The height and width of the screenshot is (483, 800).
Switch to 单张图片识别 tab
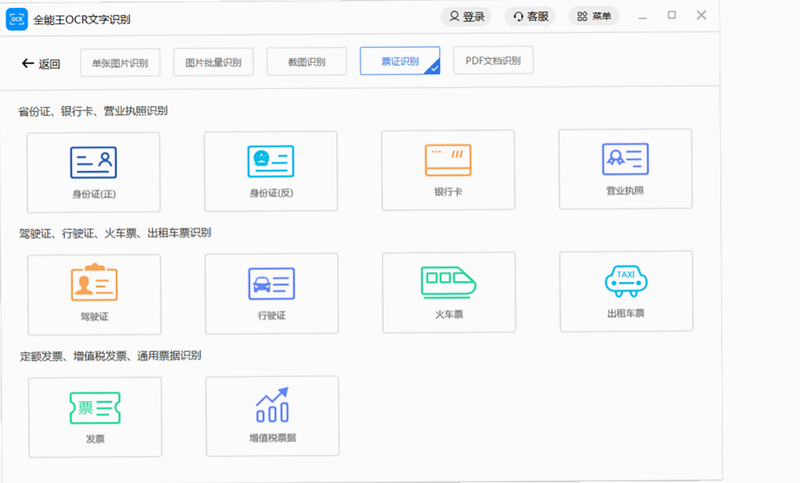tap(120, 63)
